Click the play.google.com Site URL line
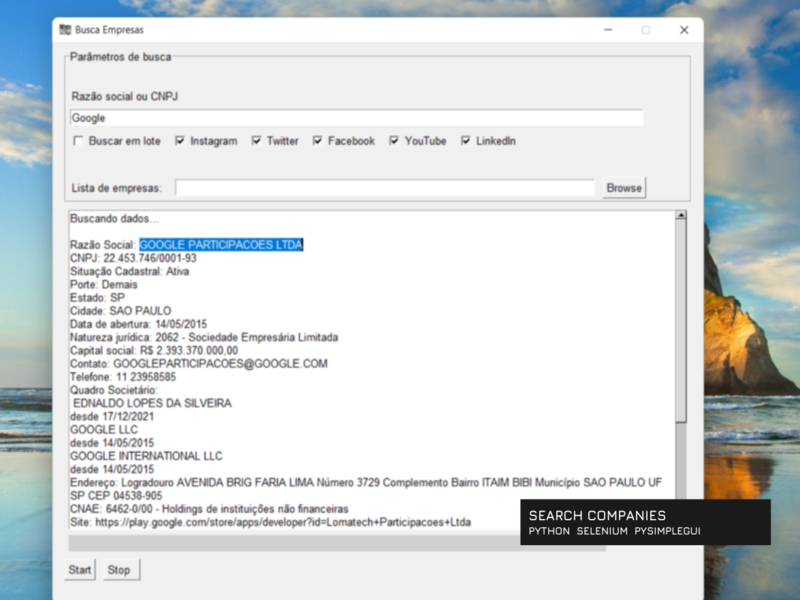 (x=270, y=522)
